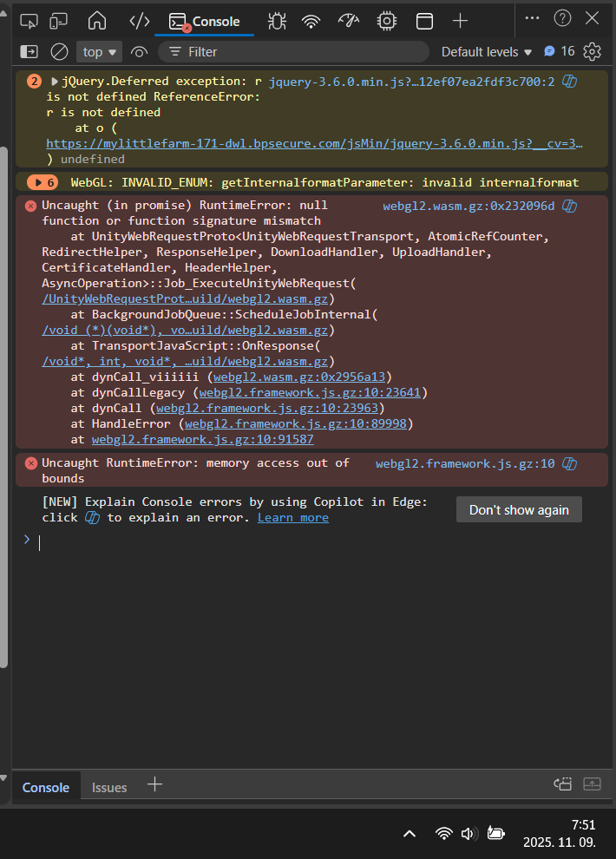Expand the jQuery.Deferred exception message

56,82
